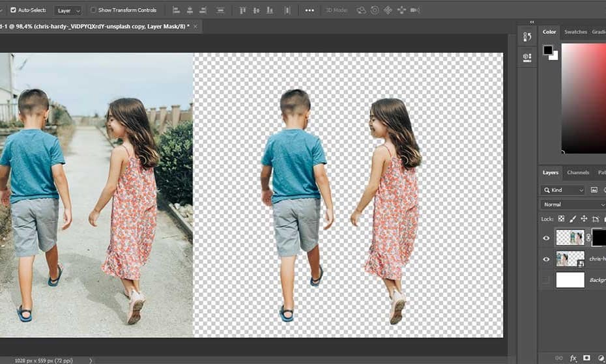Click the black foreground color swatch
The image size is (606, 364).
[547, 50]
